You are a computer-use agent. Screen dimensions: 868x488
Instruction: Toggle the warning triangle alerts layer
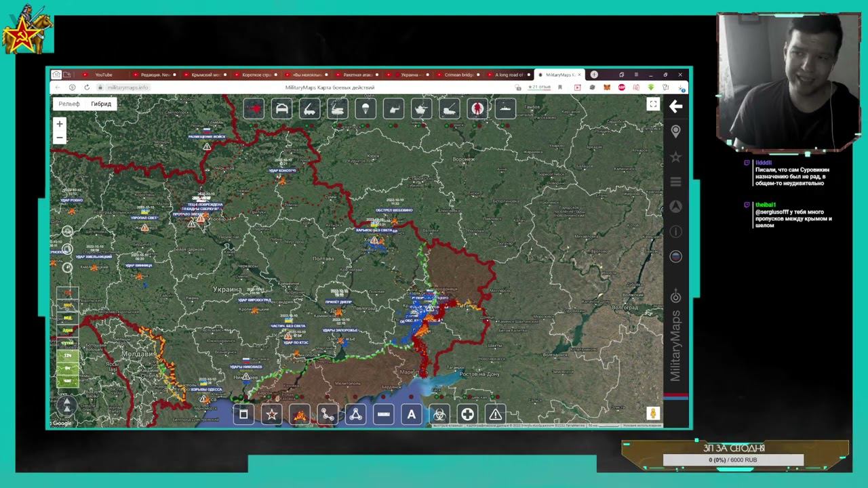coord(495,414)
